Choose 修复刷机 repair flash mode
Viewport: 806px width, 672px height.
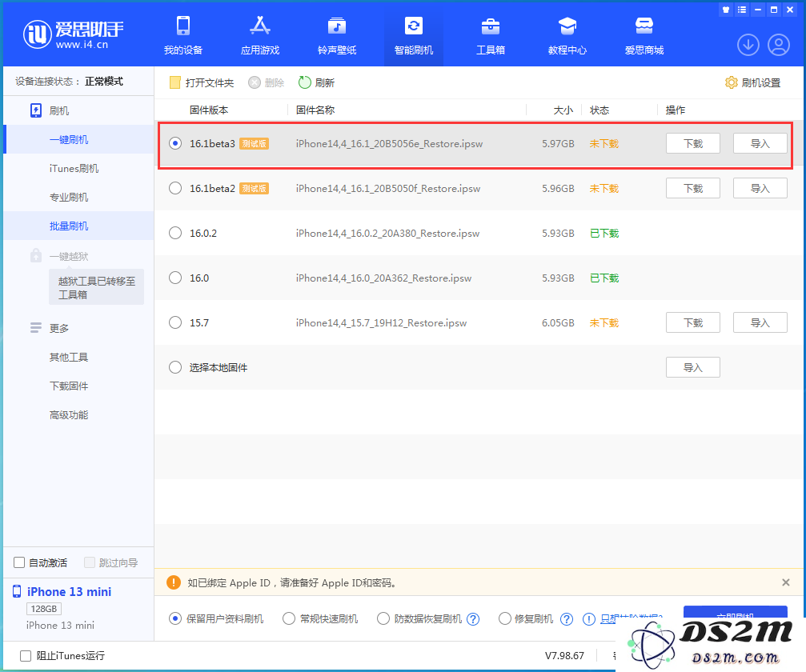point(505,618)
